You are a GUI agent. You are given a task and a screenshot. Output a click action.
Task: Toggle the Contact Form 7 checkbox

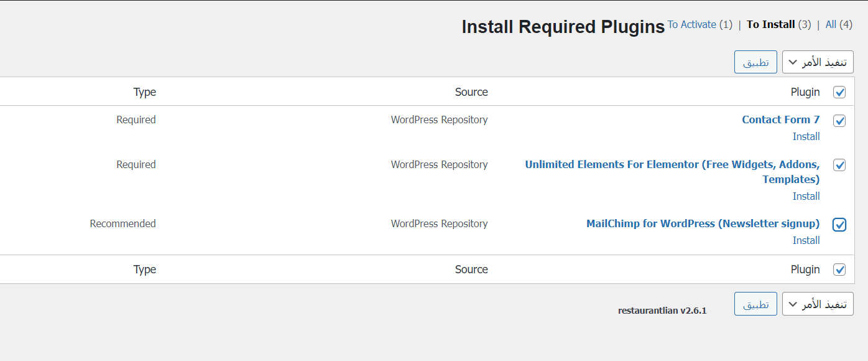839,121
